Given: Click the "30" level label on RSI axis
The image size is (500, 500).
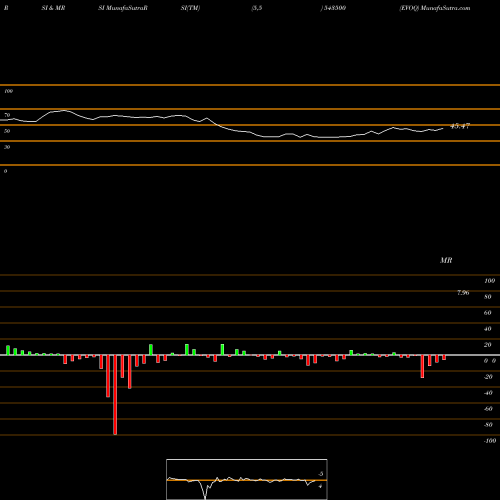Looking at the screenshot, I should [7, 147].
